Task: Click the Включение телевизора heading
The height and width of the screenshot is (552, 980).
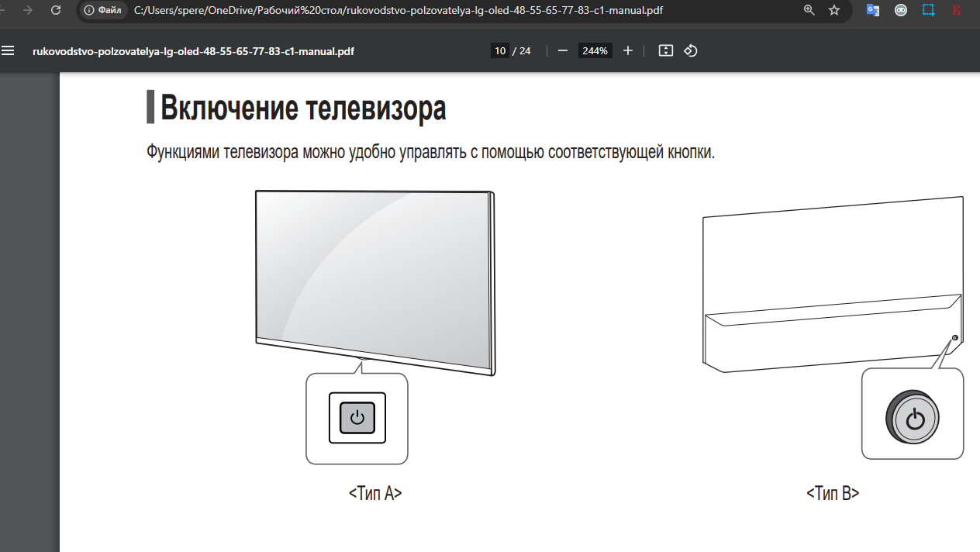Action: tap(302, 108)
